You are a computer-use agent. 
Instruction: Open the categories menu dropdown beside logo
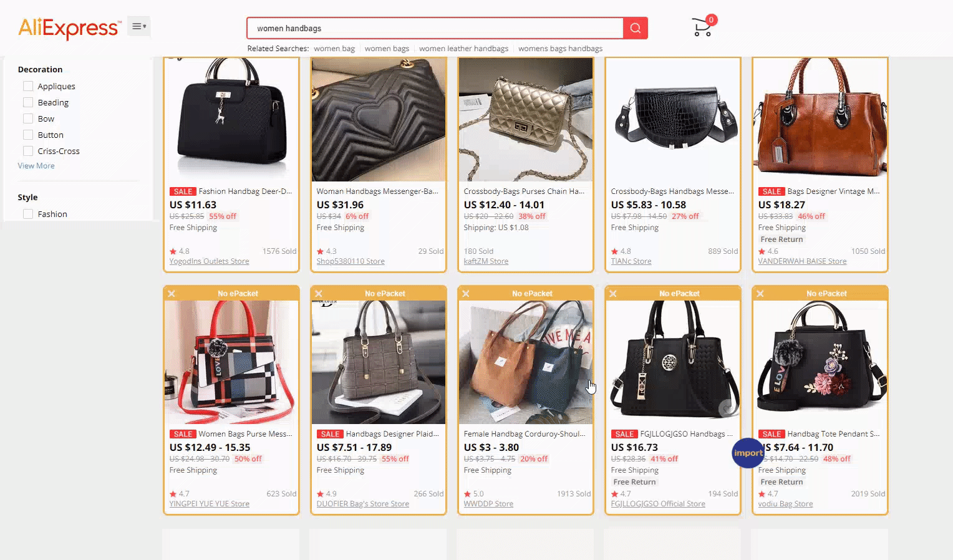(x=139, y=26)
